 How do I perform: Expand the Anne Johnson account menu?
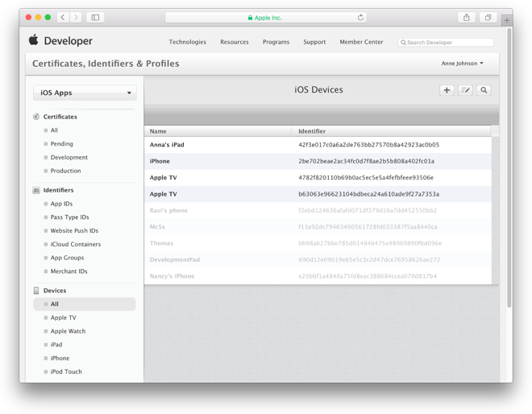click(x=462, y=64)
